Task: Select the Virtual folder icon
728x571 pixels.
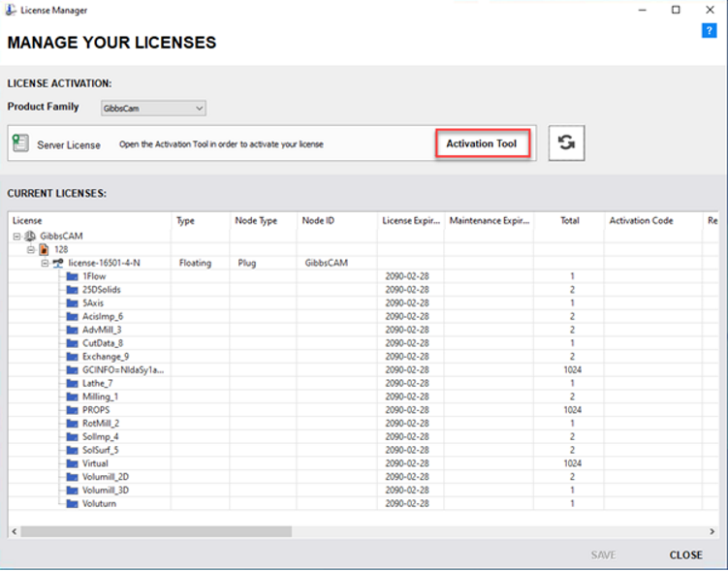Action: click(72, 463)
